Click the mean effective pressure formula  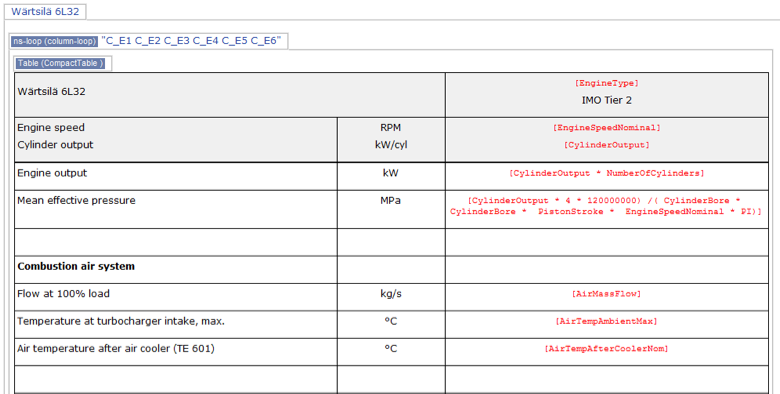pyautogui.click(x=606, y=206)
